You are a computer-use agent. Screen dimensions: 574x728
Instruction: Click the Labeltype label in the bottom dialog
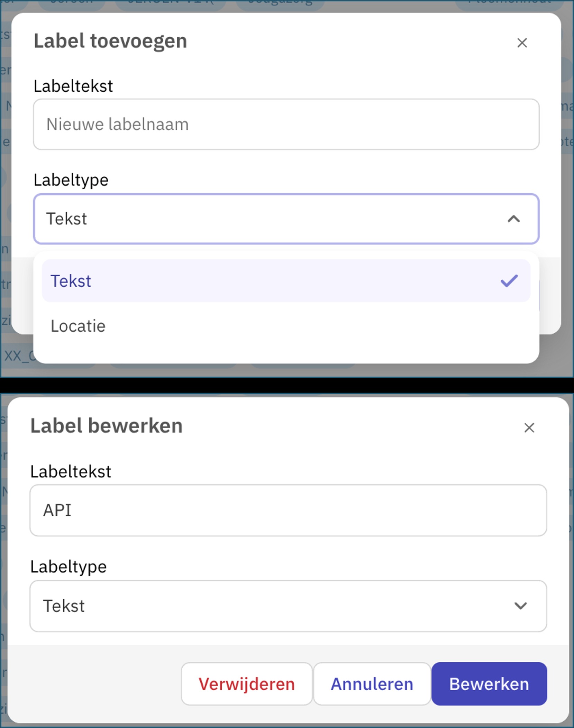(69, 567)
